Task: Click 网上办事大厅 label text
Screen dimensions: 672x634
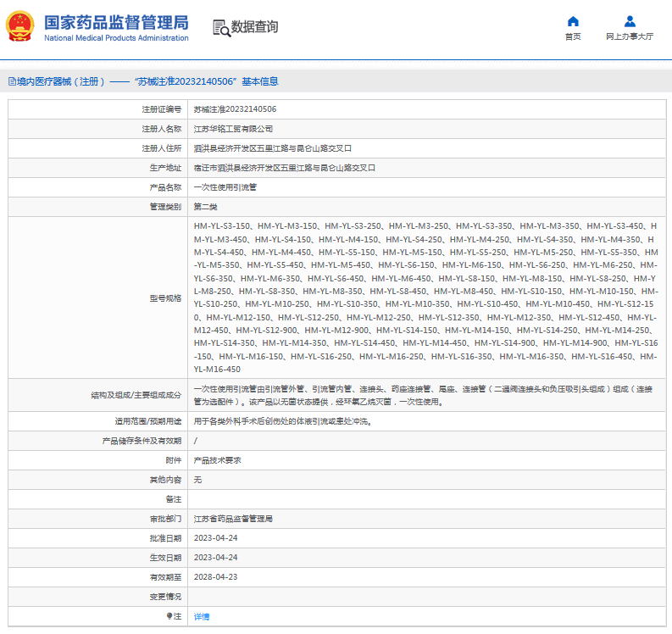Action: (x=630, y=36)
